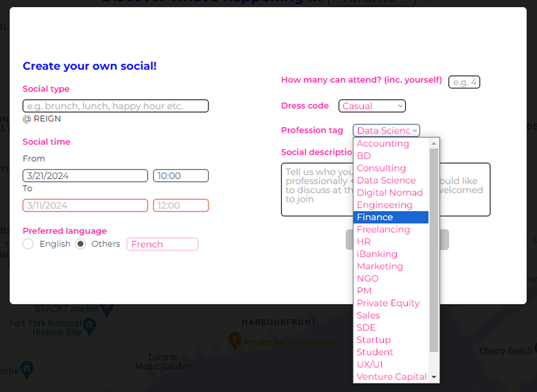
Task: Pick Sales from the list
Action: (391, 315)
